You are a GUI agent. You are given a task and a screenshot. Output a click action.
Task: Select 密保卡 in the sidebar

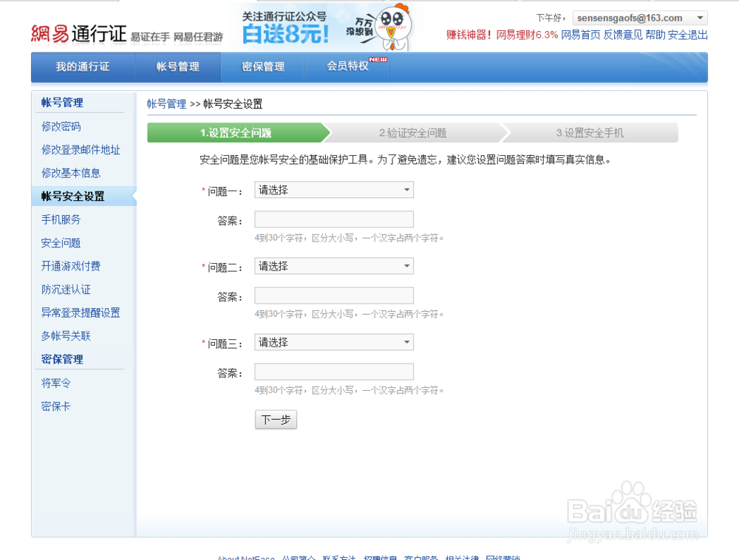pyautogui.click(x=55, y=406)
